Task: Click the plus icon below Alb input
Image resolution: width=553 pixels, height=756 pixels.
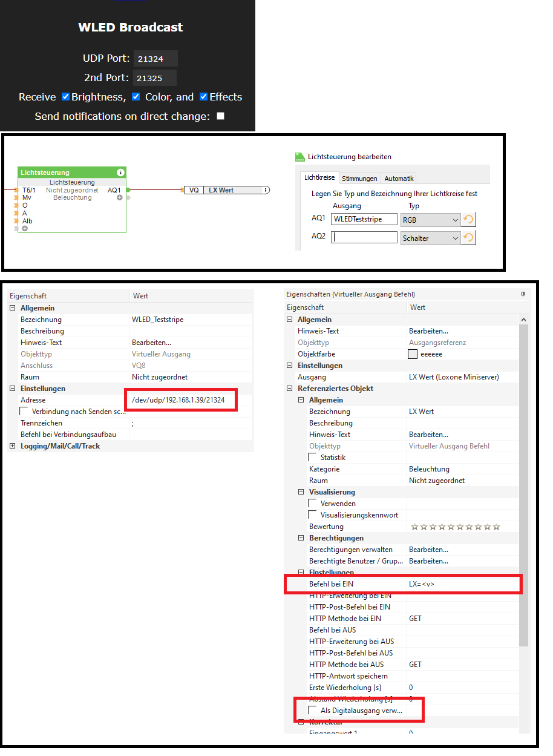Action: [25, 228]
